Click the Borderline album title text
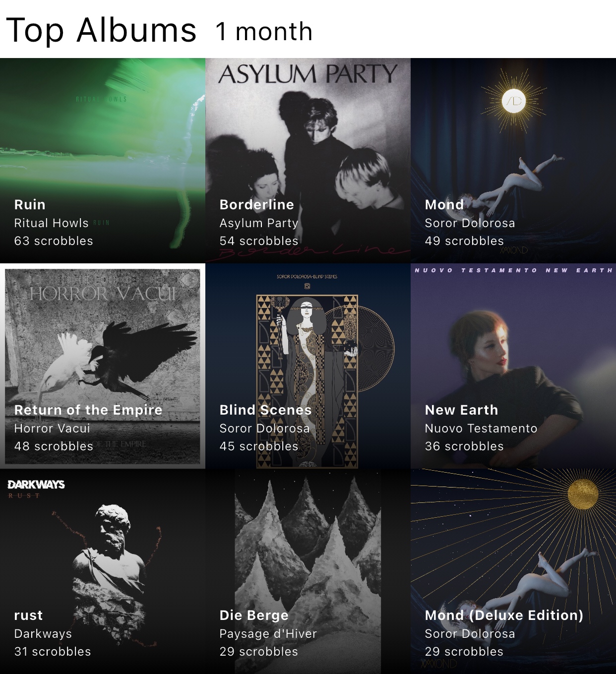The image size is (616, 674). 257,205
